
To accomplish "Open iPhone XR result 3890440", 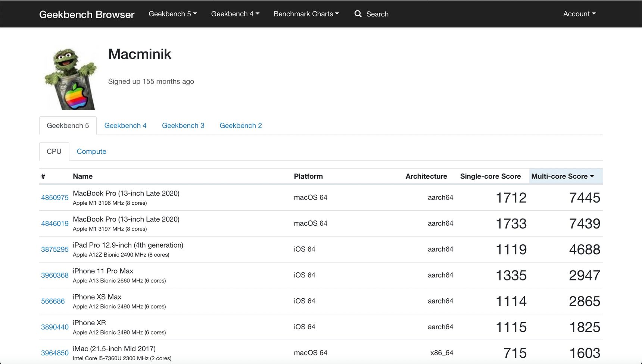I will point(55,327).
